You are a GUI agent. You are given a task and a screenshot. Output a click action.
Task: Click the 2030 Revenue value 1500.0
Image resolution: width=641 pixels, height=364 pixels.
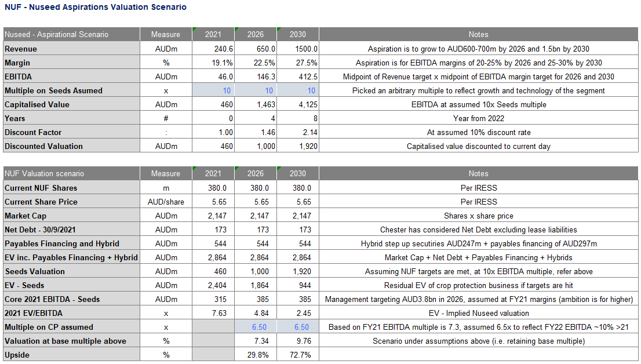point(298,49)
